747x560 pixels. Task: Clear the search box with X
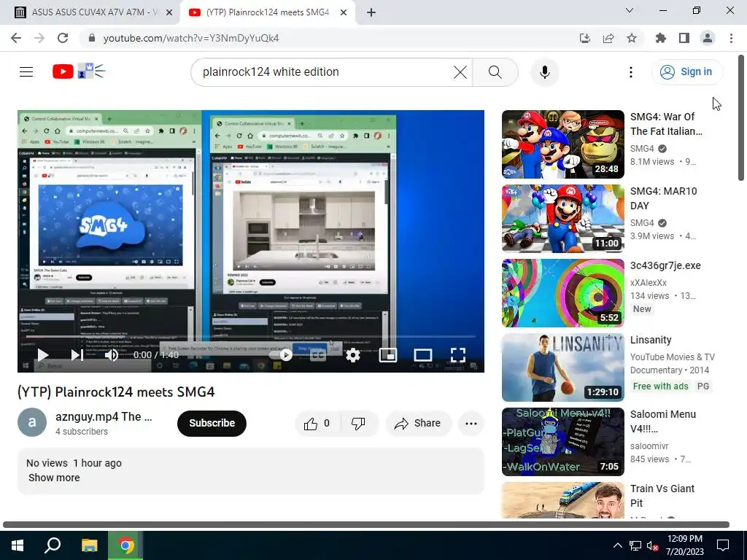pyautogui.click(x=460, y=72)
